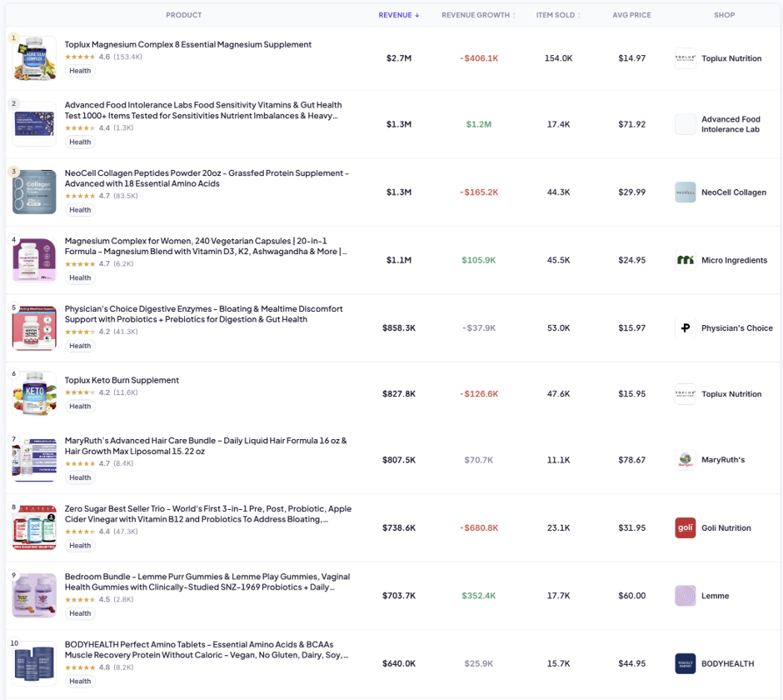The width and height of the screenshot is (783, 700).
Task: Select $78.67 average price value
Action: (631, 460)
